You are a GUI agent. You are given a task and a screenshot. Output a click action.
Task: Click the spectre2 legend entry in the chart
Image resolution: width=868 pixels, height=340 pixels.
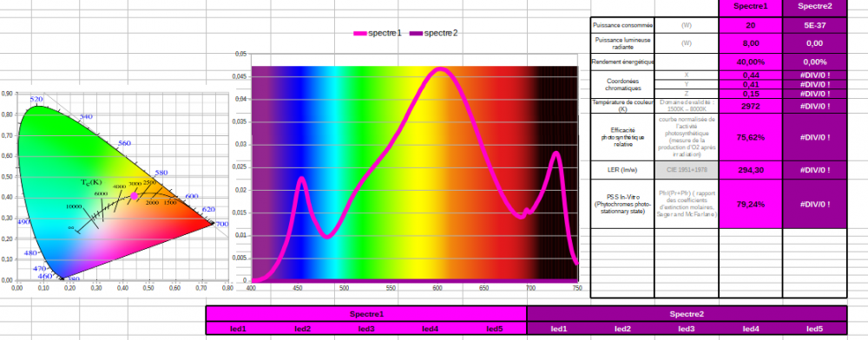pyautogui.click(x=433, y=33)
